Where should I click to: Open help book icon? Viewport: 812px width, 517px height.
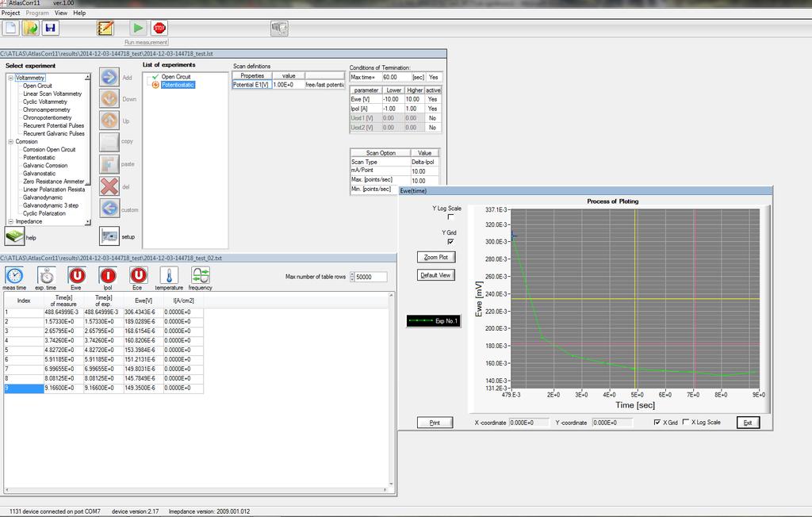pos(14,236)
